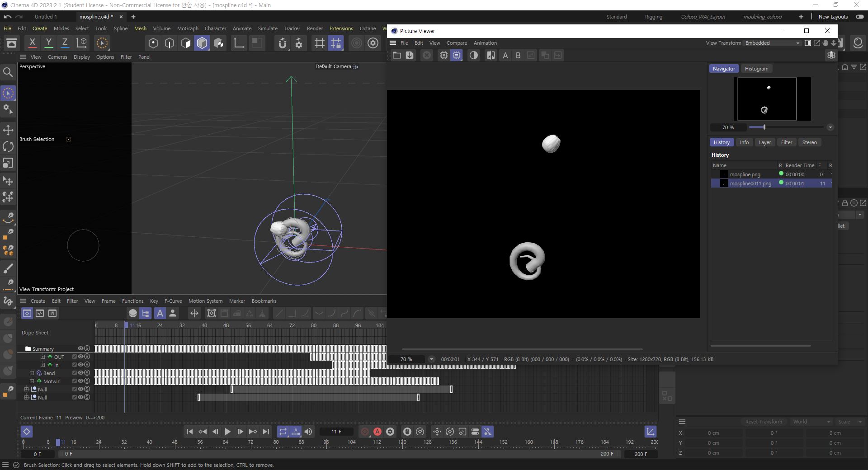Click the record active objects button
Screen dimensions: 868x470
click(x=365, y=432)
